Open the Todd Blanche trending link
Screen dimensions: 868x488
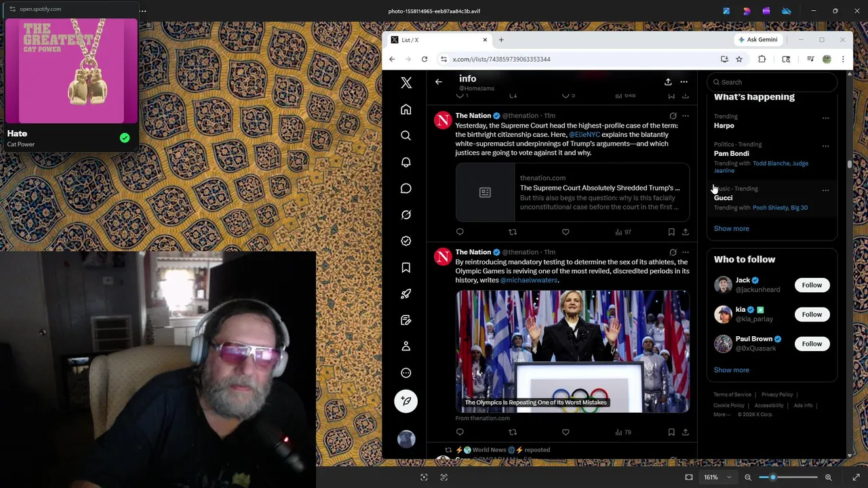click(771, 163)
